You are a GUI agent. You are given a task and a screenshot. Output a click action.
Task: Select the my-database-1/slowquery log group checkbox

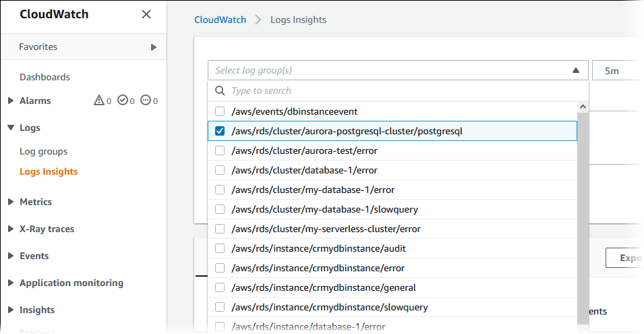click(220, 209)
